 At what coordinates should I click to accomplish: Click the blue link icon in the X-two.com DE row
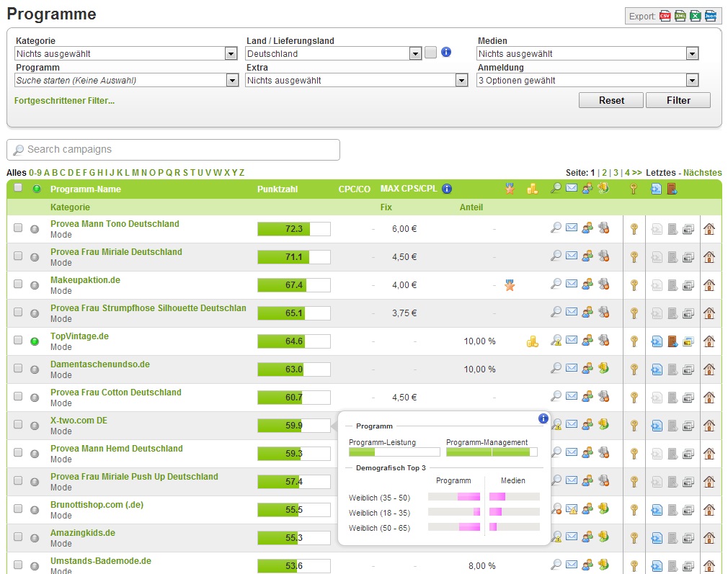657,426
